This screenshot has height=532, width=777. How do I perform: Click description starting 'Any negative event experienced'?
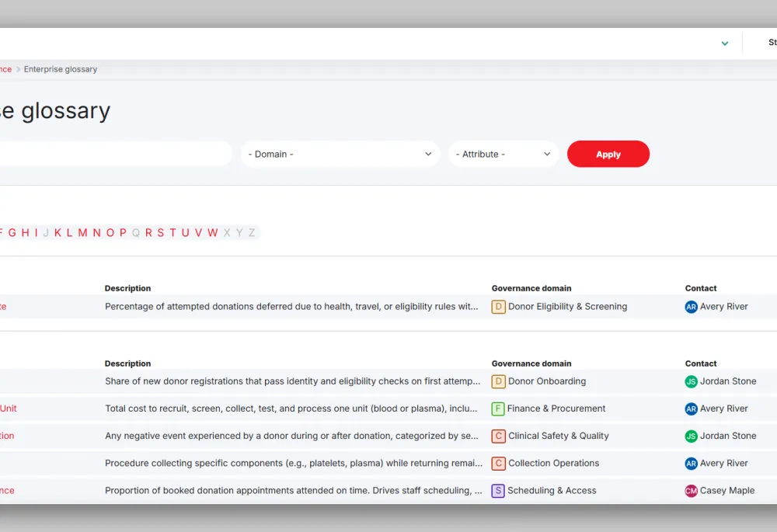click(291, 436)
